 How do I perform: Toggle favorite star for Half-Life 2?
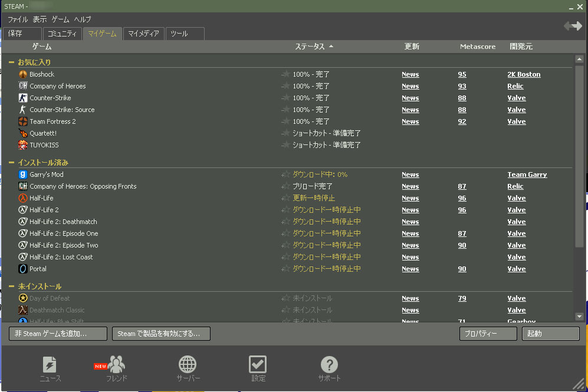pos(286,210)
